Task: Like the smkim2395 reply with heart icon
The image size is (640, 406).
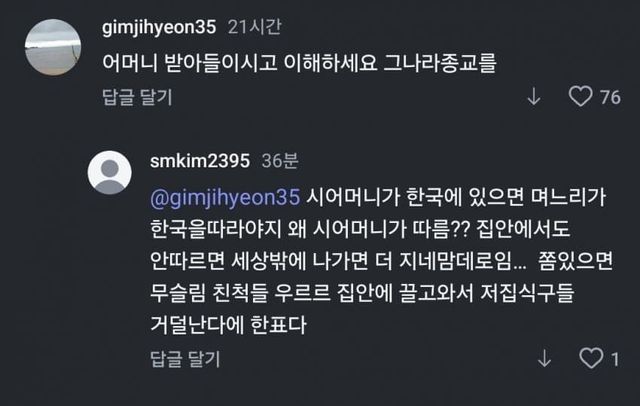Action: pyautogui.click(x=591, y=358)
